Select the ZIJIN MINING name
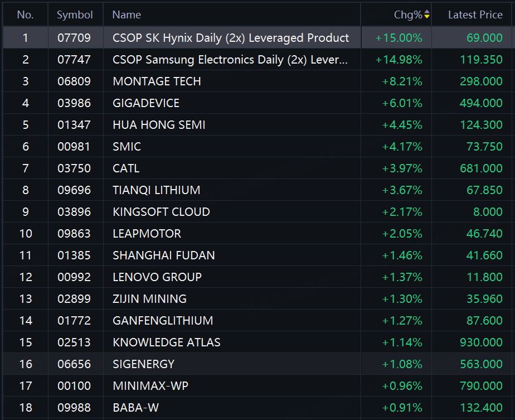Screen dimensions: 515x420 (149, 299)
